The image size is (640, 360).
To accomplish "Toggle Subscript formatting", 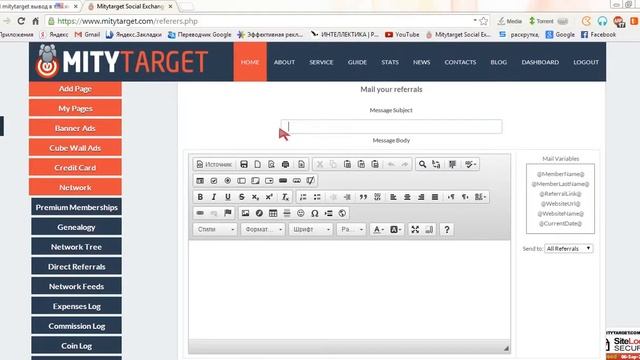I will tap(256, 197).
